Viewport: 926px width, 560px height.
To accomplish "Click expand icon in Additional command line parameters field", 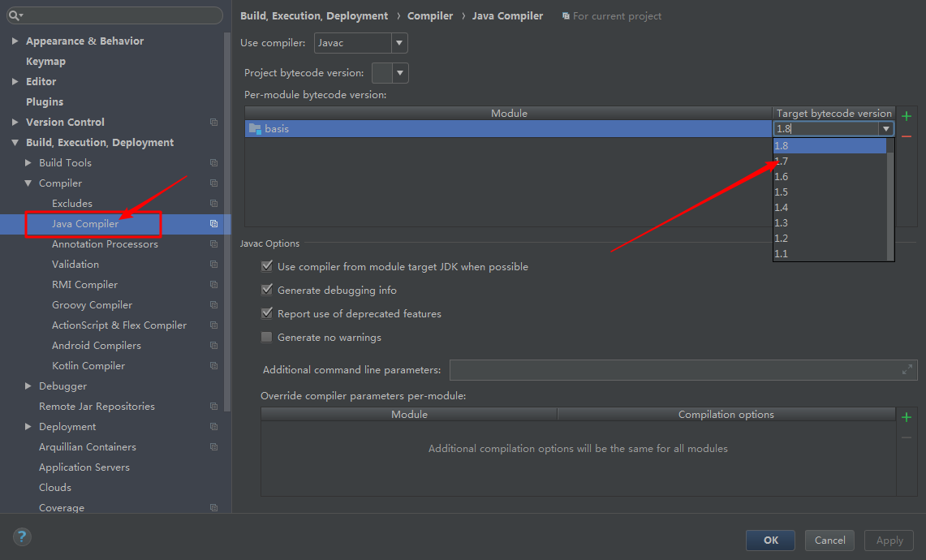I will (x=907, y=370).
